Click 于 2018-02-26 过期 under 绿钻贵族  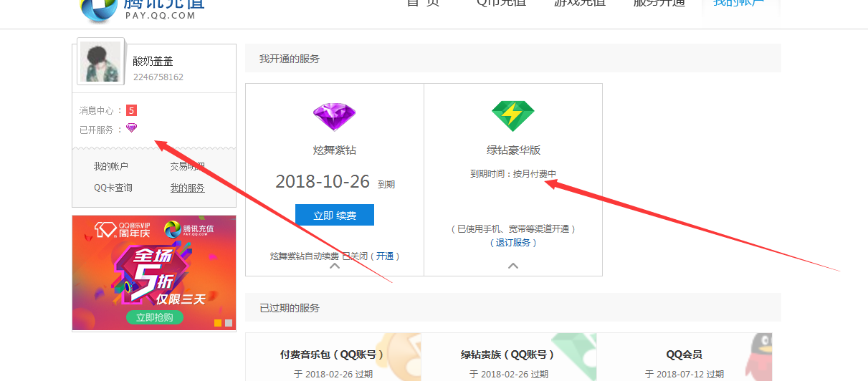[508, 375]
